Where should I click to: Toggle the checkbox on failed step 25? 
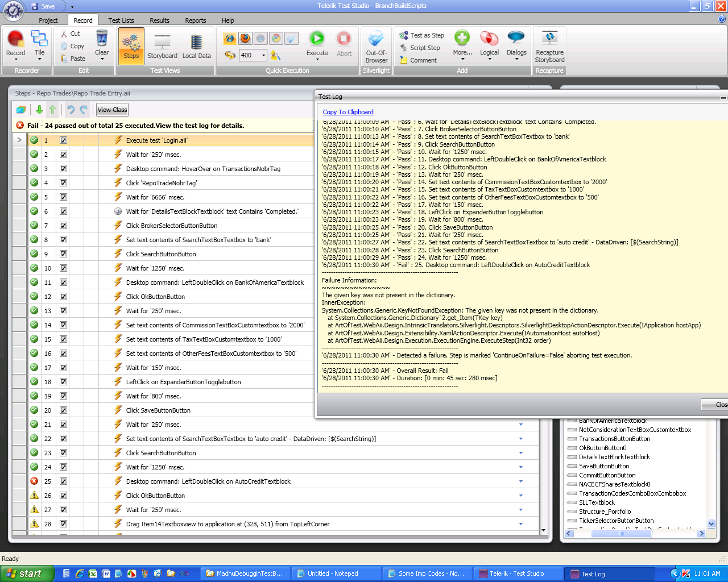(x=63, y=481)
